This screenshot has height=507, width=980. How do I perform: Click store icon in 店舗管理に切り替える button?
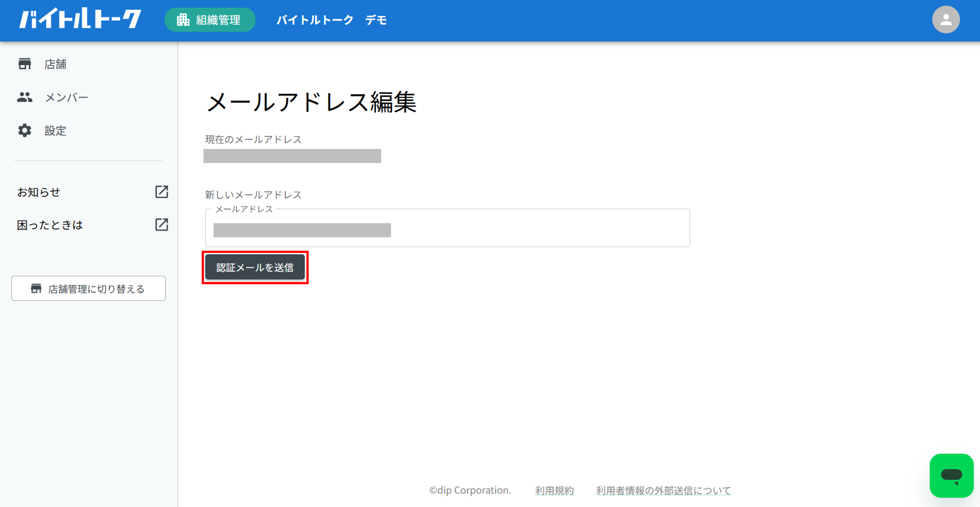tap(36, 289)
